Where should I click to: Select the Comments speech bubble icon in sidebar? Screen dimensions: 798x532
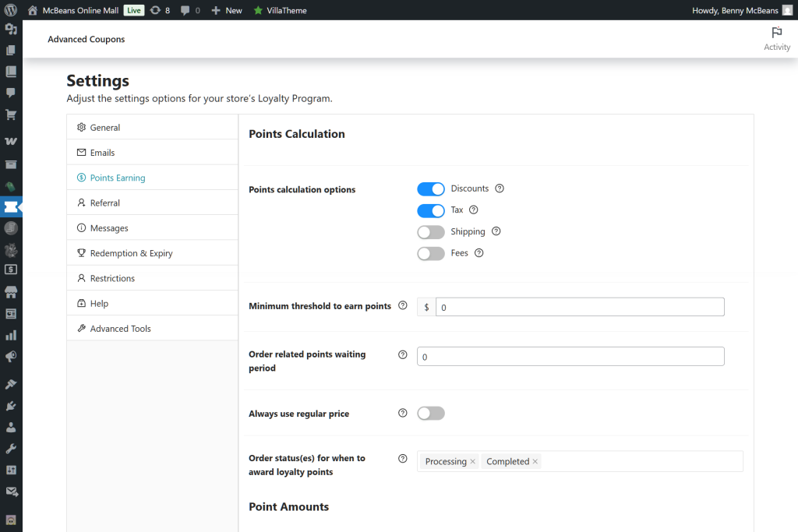[11, 93]
